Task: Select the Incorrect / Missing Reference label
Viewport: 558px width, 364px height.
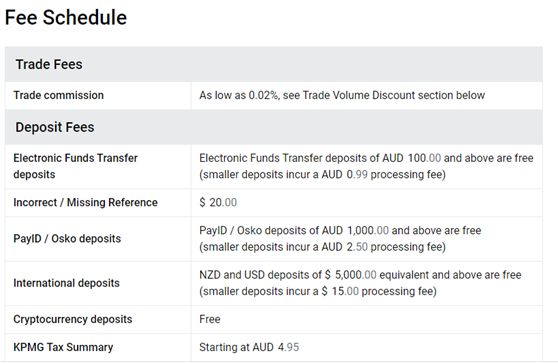Action: (85, 202)
